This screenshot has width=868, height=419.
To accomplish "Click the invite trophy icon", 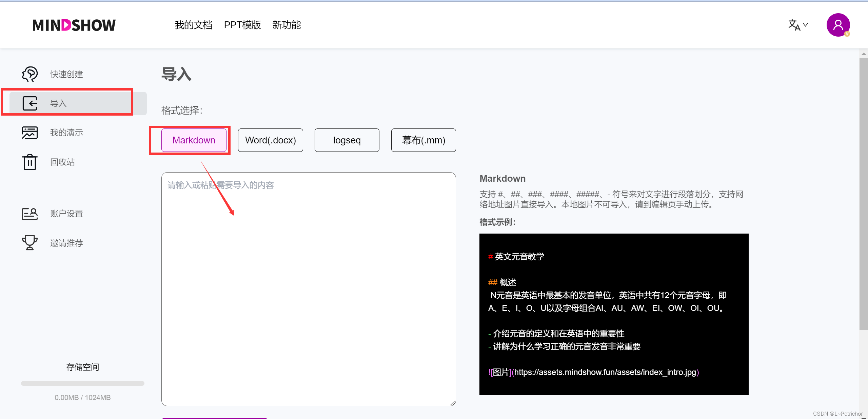I will pyautogui.click(x=30, y=243).
